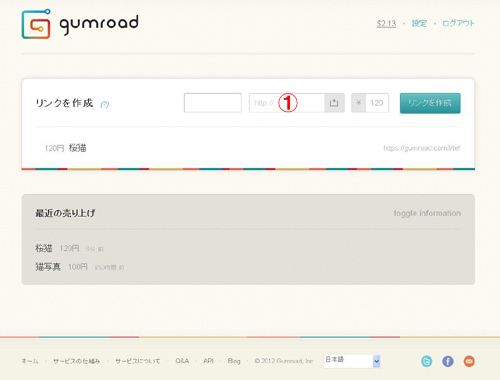
Task: Open the 桜猫 product link in list
Action: click(78, 148)
